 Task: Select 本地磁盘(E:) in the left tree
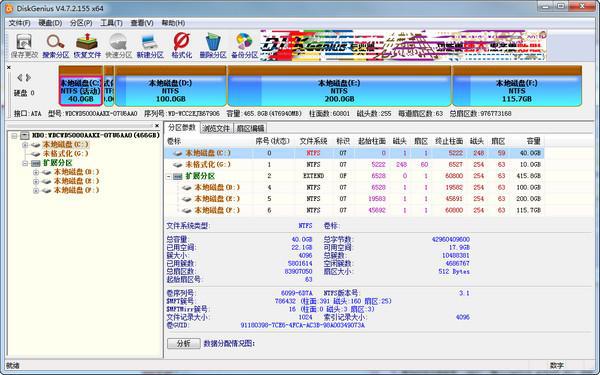76,181
